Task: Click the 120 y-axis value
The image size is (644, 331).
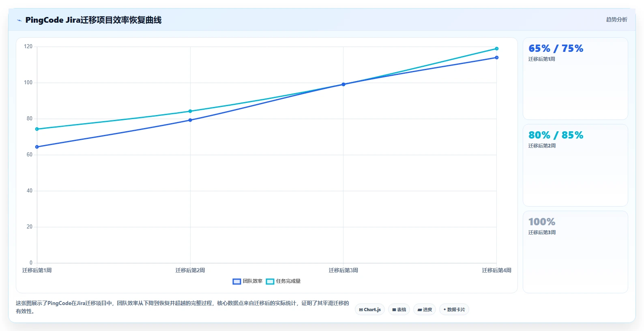Action: click(x=28, y=47)
